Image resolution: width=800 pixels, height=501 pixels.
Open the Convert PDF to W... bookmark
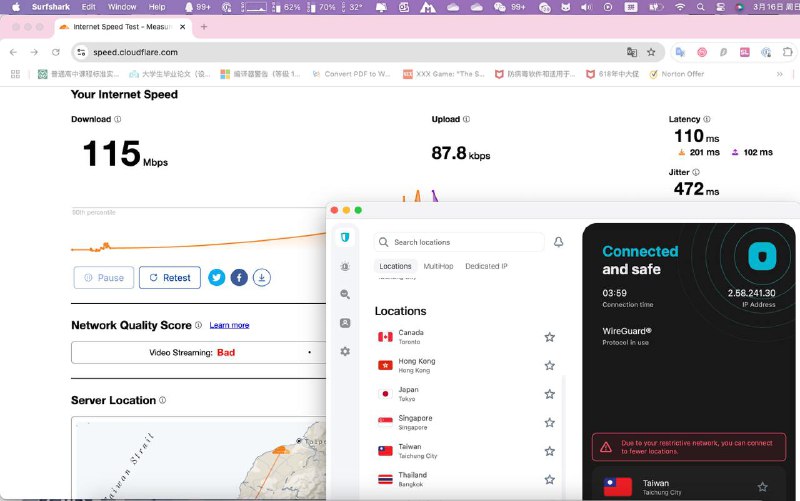point(352,74)
